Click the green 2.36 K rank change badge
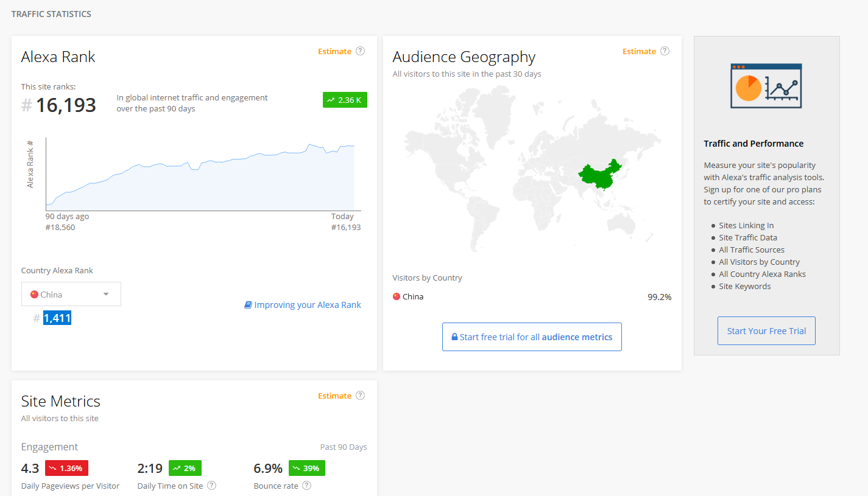 point(345,100)
